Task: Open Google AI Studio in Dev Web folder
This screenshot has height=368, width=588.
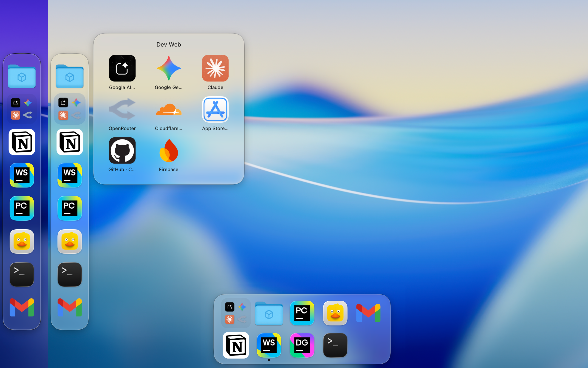Action: [x=122, y=68]
